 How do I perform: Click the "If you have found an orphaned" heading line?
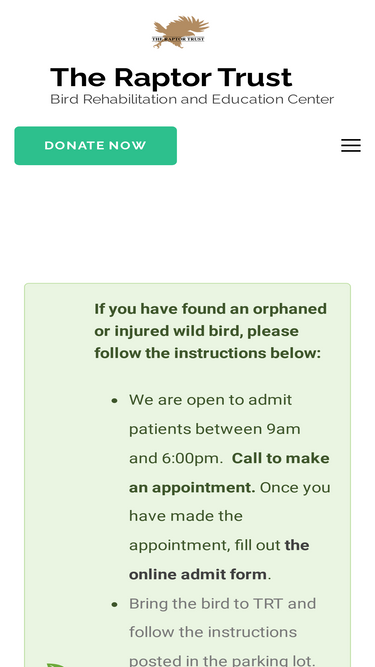210,309
